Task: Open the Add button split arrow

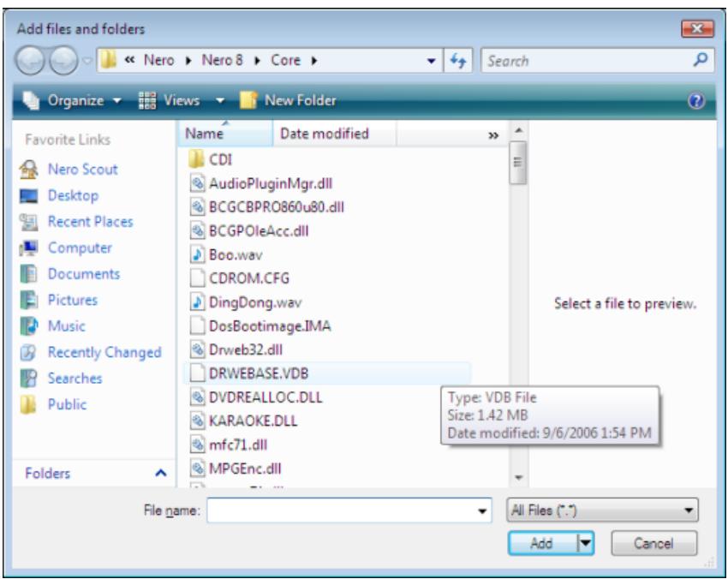Action: [586, 543]
